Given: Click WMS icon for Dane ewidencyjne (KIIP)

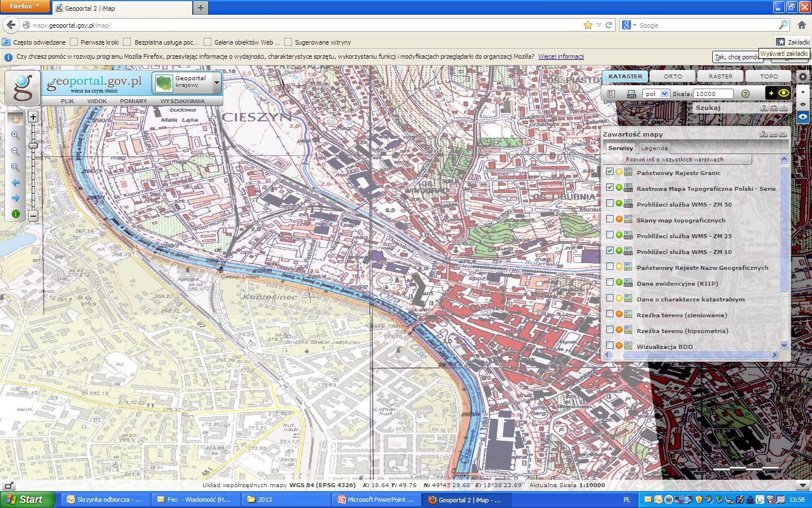Looking at the screenshot, I should coord(628,283).
